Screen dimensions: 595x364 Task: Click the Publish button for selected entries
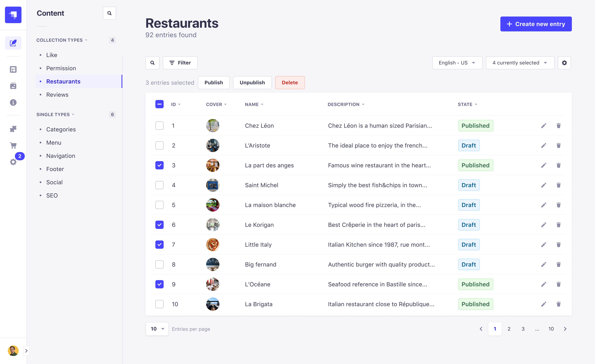click(x=214, y=82)
